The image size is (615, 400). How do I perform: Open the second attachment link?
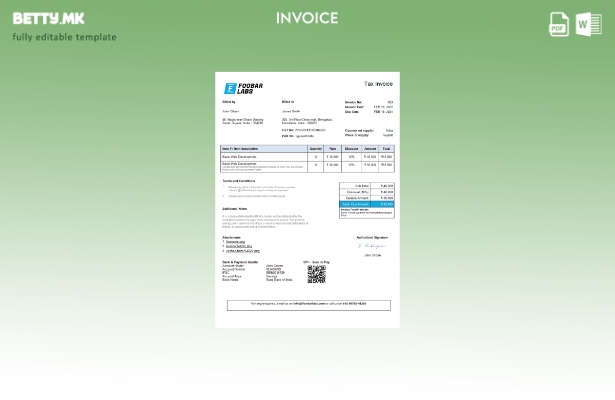(238, 246)
